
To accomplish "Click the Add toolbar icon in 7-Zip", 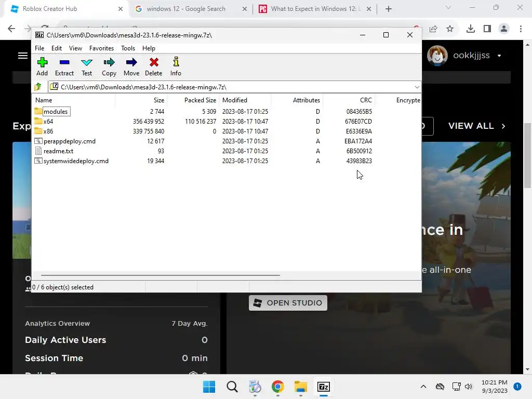I will [x=42, y=66].
